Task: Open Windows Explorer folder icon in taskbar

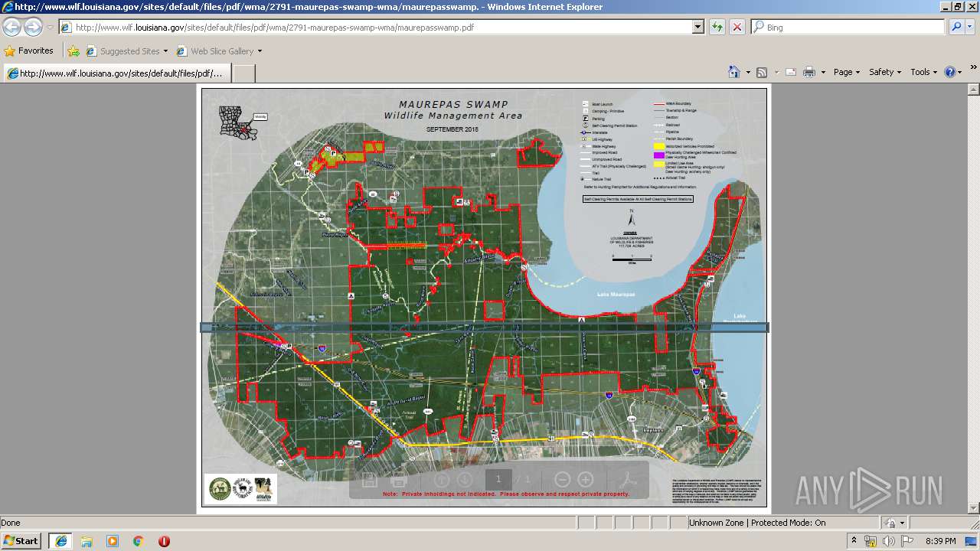Action: (87, 541)
